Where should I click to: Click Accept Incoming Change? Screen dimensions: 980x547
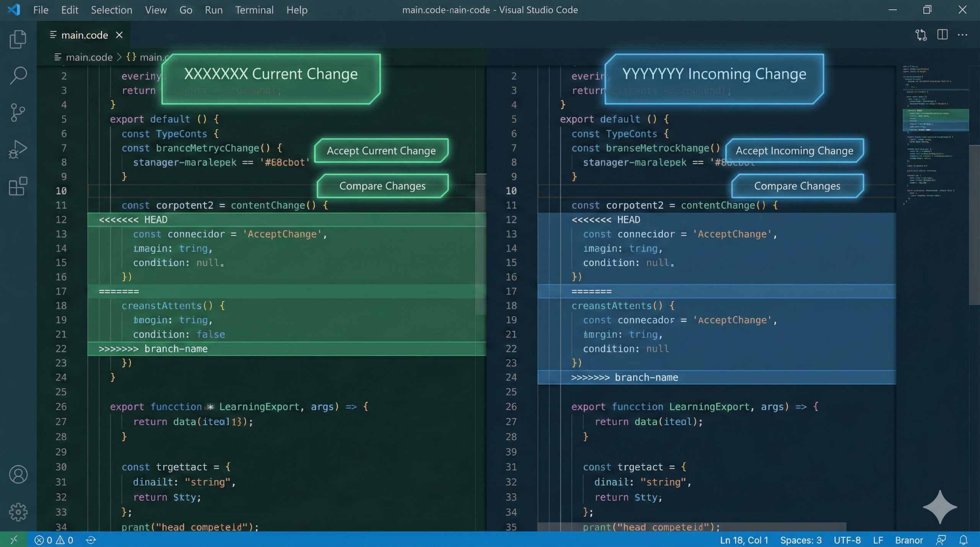(795, 151)
